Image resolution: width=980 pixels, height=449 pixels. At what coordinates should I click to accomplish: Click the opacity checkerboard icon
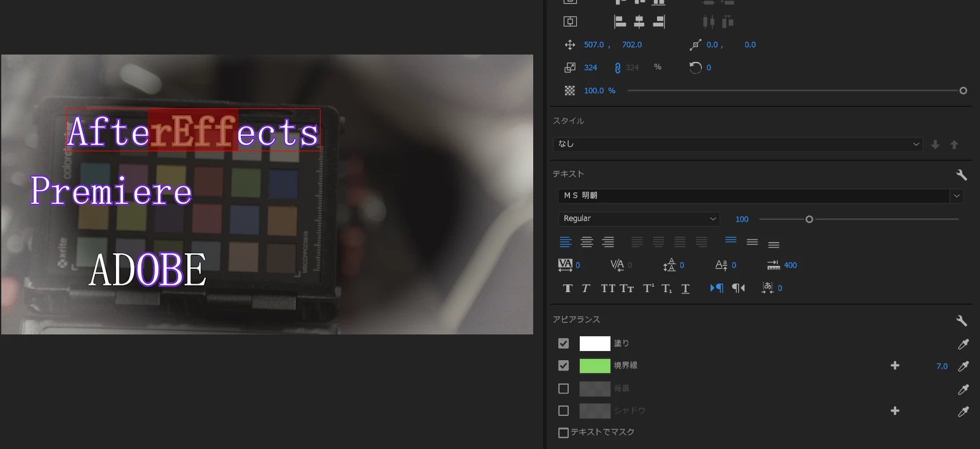click(570, 91)
